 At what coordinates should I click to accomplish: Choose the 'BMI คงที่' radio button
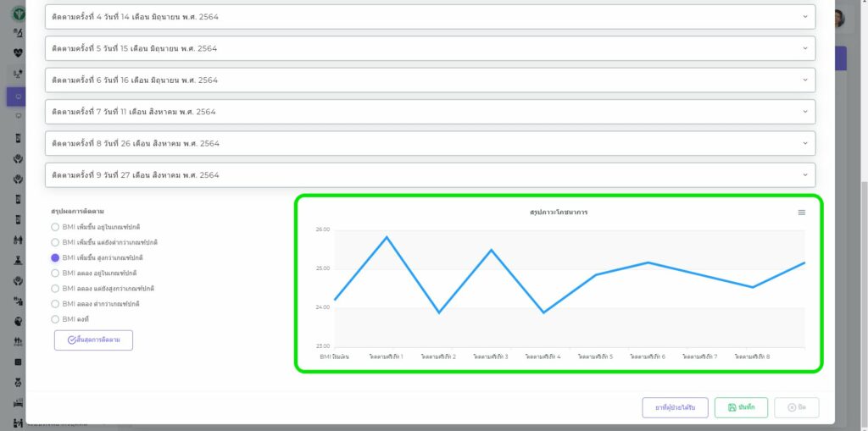[55, 319]
